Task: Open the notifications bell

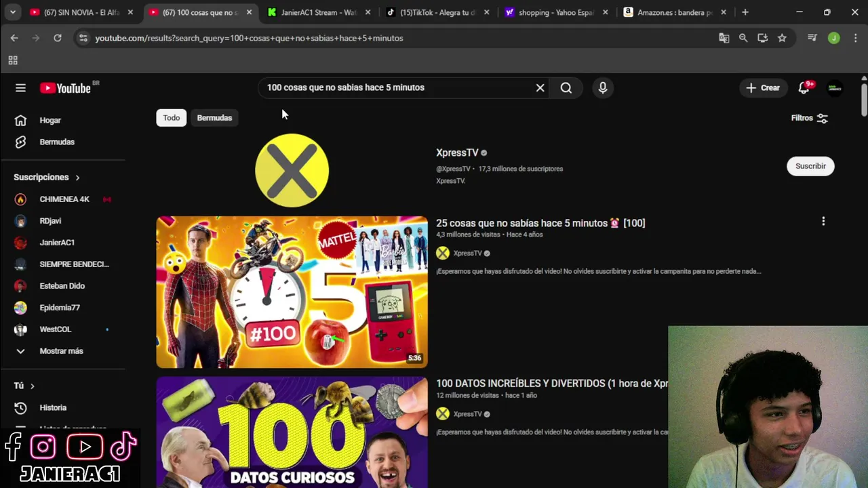Action: click(804, 87)
